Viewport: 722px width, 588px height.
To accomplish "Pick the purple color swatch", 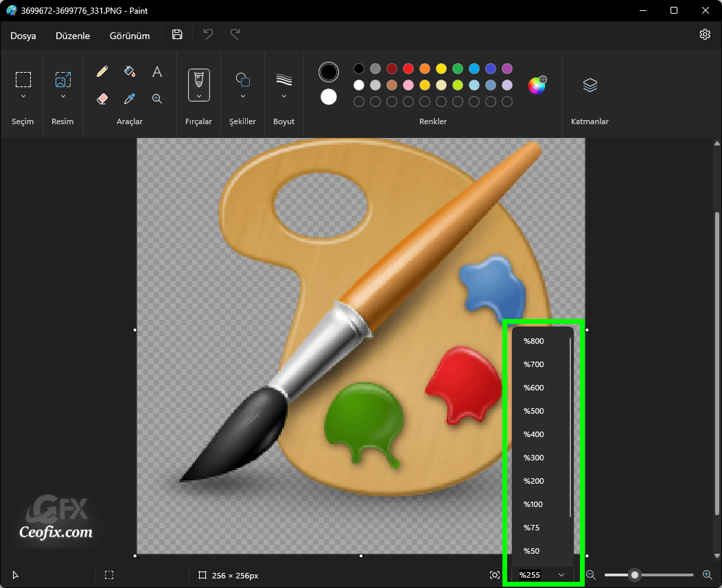I will coord(507,69).
